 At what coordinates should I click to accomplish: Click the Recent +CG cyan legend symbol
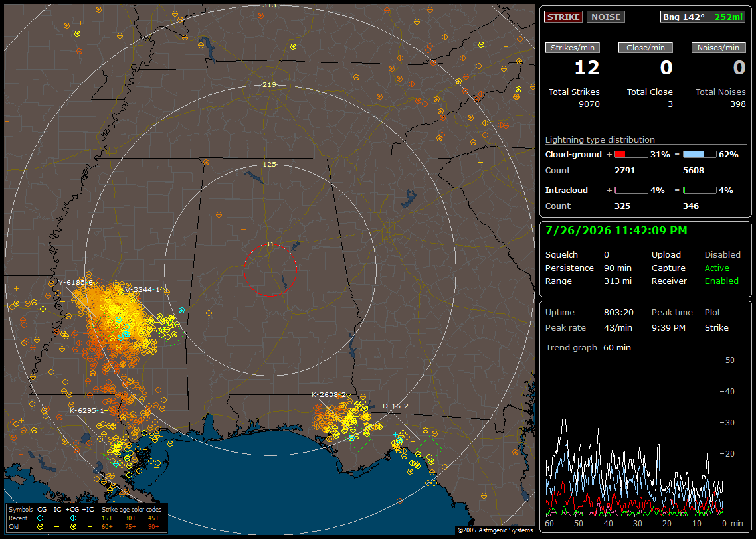coord(73,518)
